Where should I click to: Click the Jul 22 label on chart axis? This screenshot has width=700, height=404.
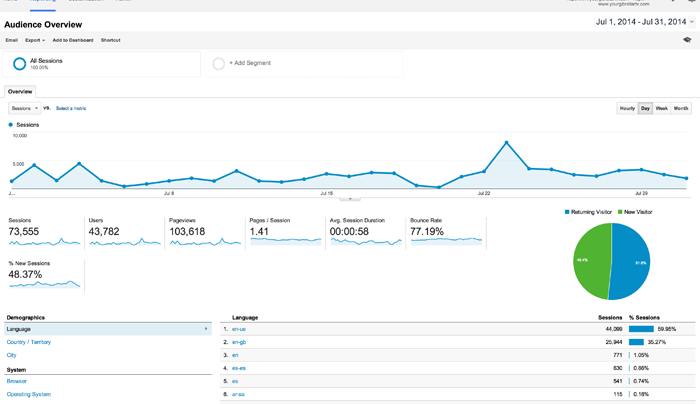pyautogui.click(x=484, y=193)
